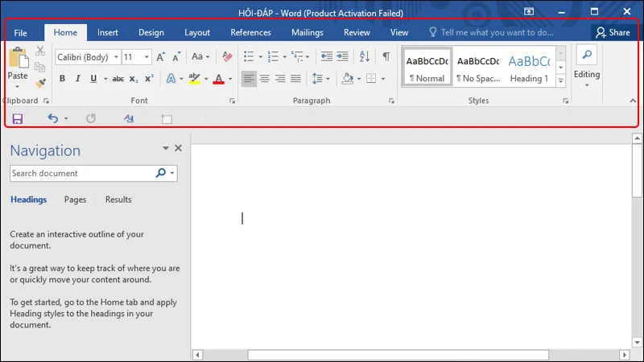Click the Grow Font icon
Screen dimensions: 644x362
[x=161, y=57]
